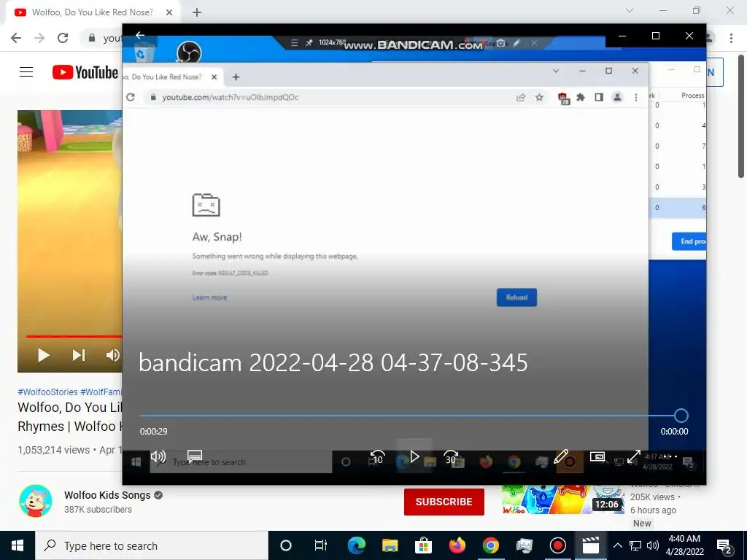Click the taskbar Type here to search box
The height and width of the screenshot is (560, 747).
[152, 545]
